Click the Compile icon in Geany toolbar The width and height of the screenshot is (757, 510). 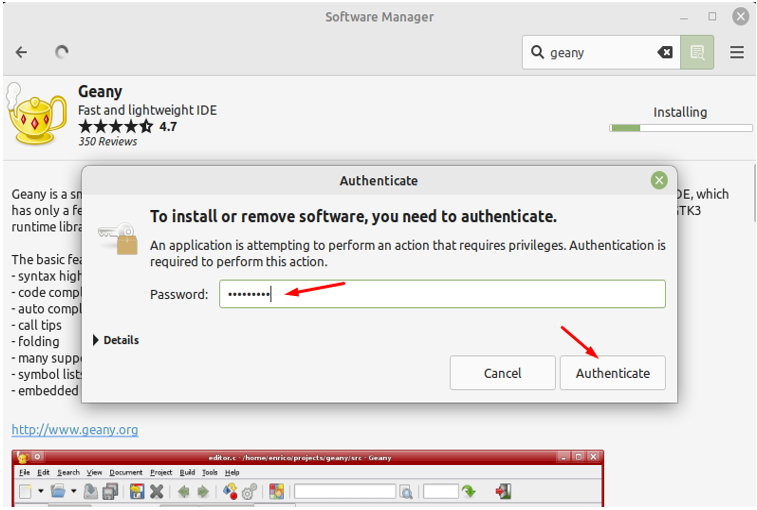pyautogui.click(x=230, y=492)
